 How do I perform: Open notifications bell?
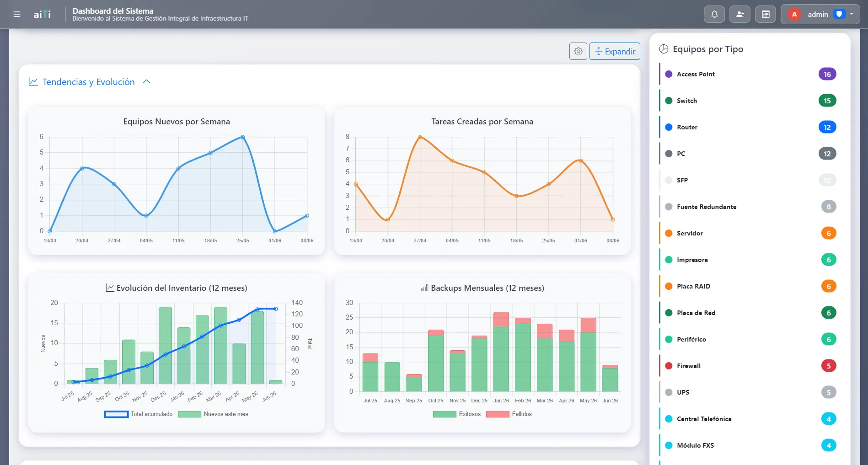[714, 14]
